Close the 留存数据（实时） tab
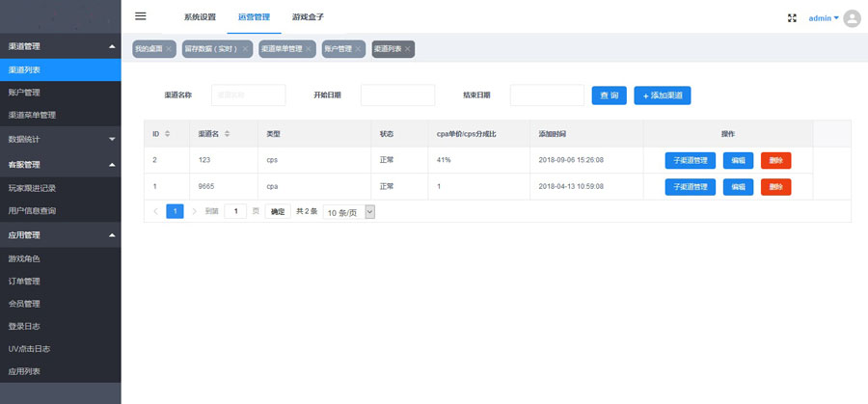The image size is (868, 404). 245,48
